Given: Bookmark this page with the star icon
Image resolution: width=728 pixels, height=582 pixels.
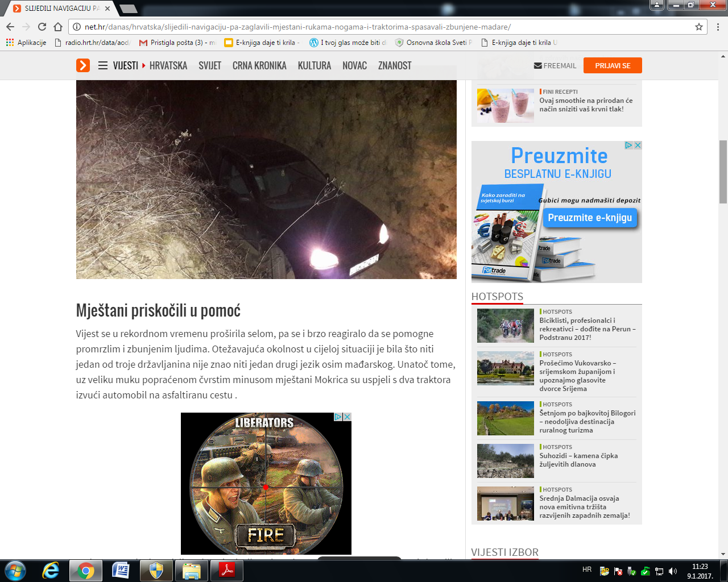Looking at the screenshot, I should coord(699,27).
